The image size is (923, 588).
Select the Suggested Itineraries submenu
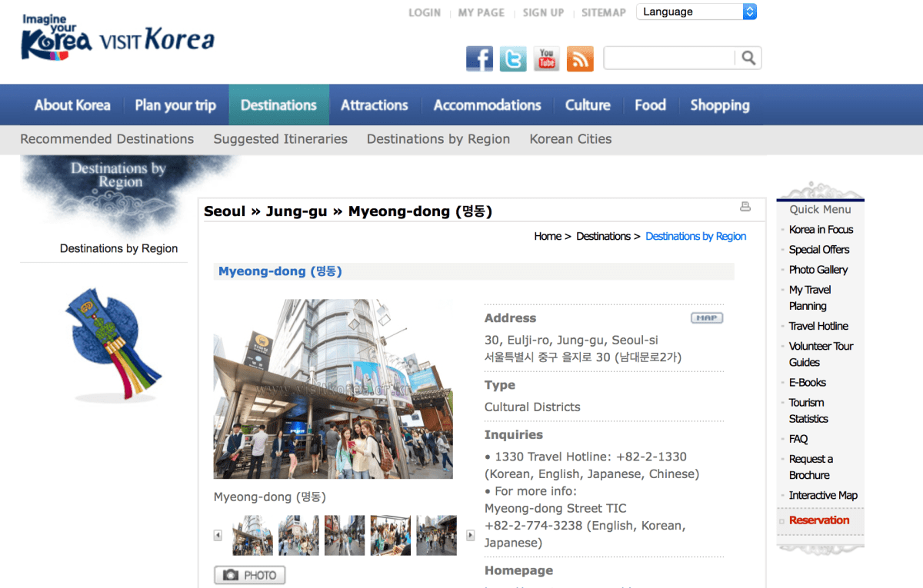pos(280,139)
